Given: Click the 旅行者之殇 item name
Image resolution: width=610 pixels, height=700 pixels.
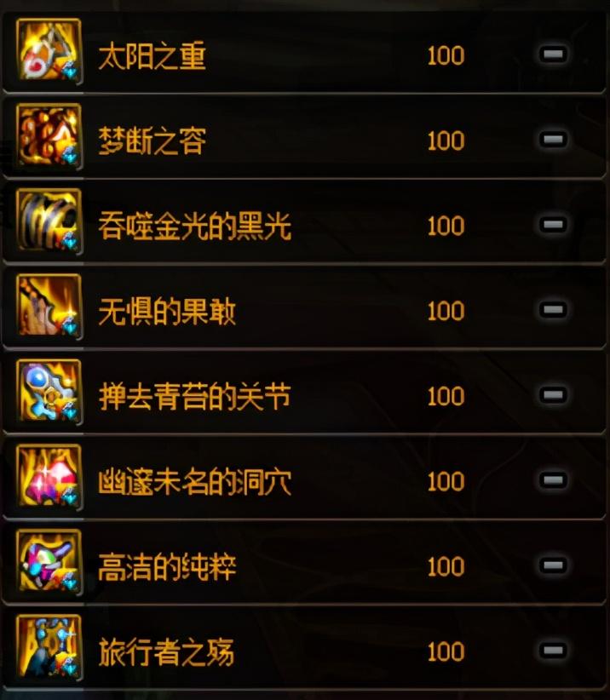Looking at the screenshot, I should tap(166, 652).
